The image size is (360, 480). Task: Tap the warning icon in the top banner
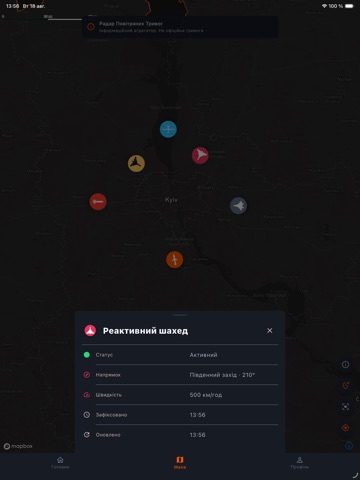[91, 27]
